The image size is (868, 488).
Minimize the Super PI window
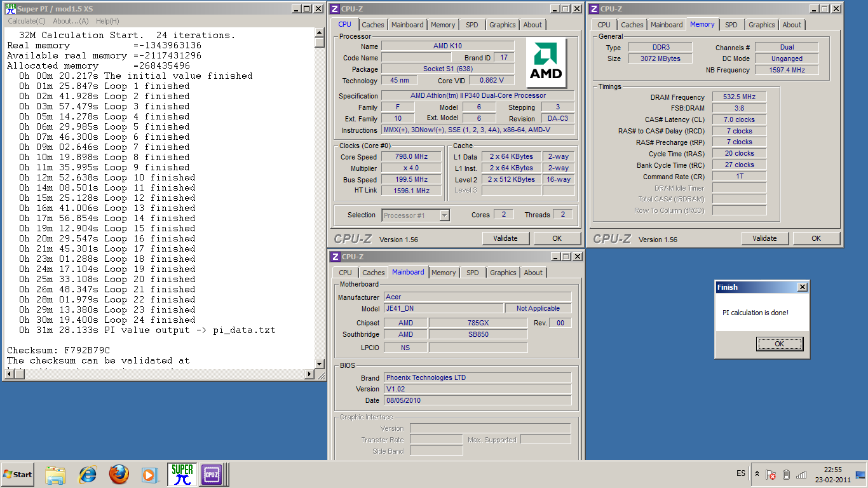(295, 9)
